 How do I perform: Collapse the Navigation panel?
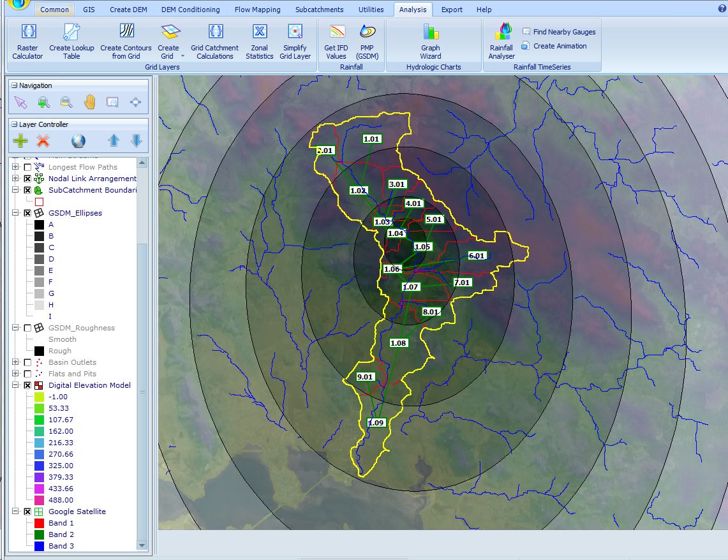coord(14,85)
